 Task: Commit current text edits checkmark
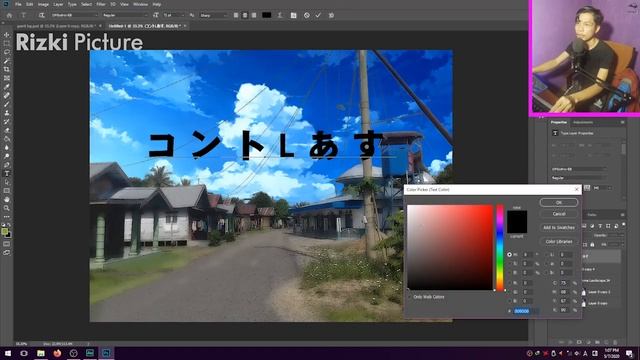coord(318,15)
